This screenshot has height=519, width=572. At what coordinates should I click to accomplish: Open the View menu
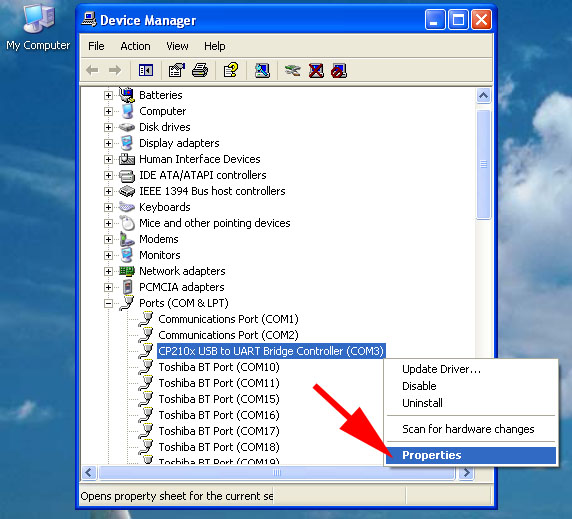click(177, 46)
